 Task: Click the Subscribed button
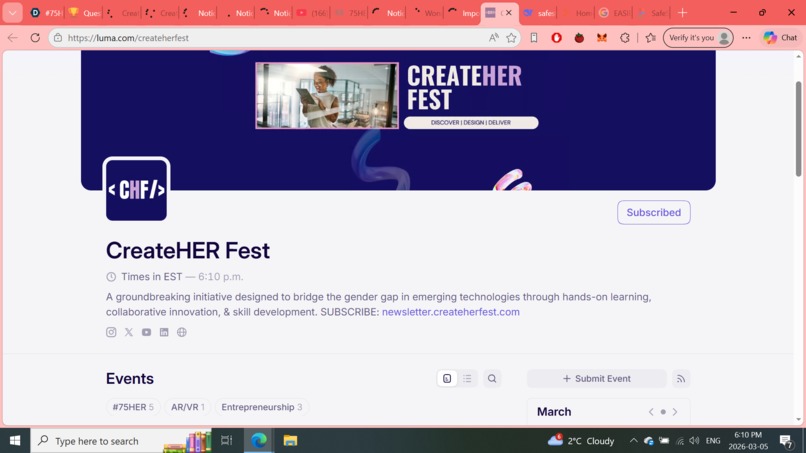click(653, 212)
